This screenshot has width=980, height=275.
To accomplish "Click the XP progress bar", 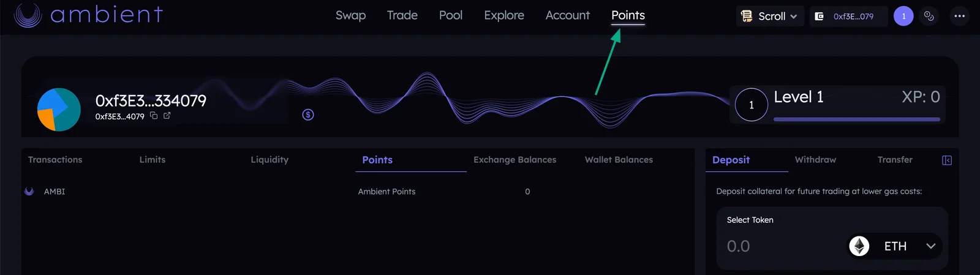I will point(857,119).
